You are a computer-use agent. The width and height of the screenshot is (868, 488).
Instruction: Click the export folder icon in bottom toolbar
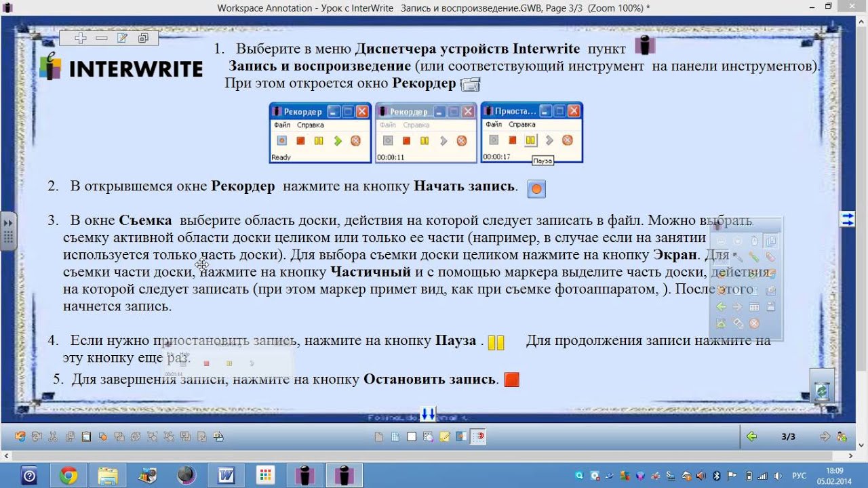pos(218,436)
